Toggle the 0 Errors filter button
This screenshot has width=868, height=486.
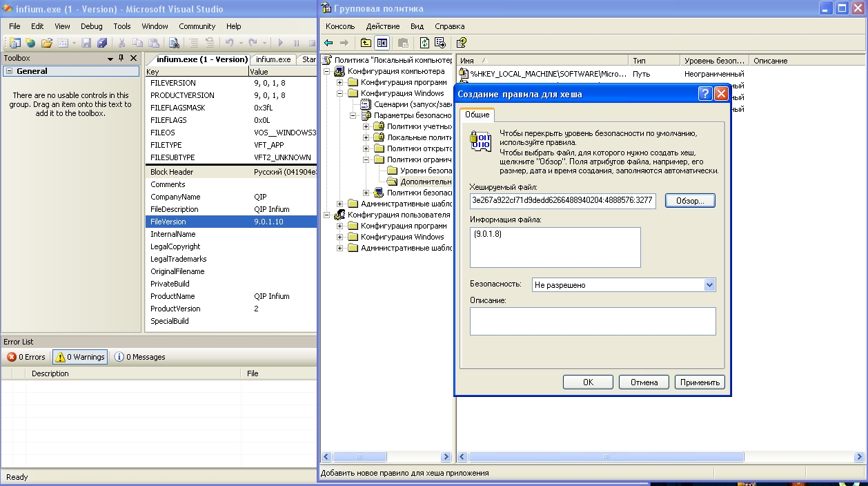click(x=26, y=357)
